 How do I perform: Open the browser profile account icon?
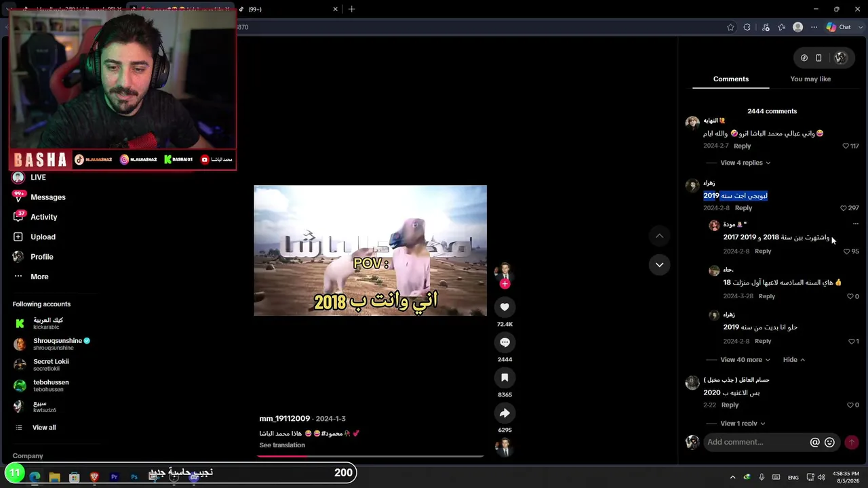(x=798, y=27)
